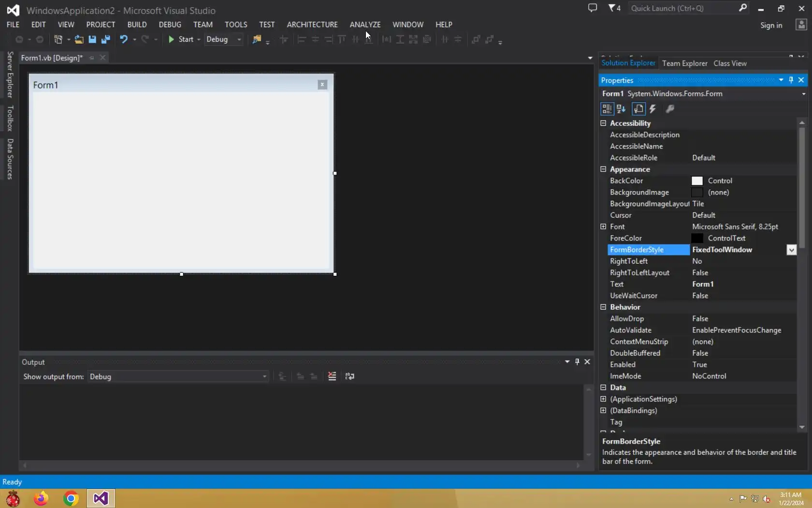Click the account avatar icon
This screenshot has width=812, height=508.
801,25
